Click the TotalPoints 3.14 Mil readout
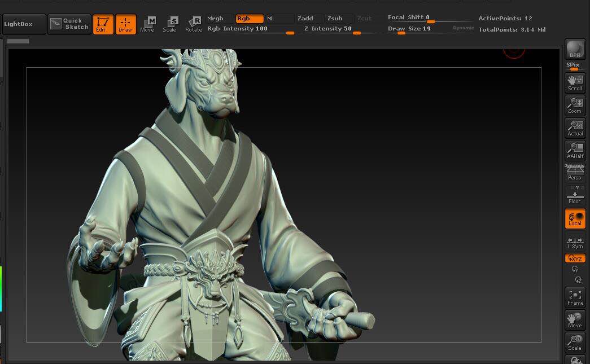The image size is (590, 364). pos(512,30)
